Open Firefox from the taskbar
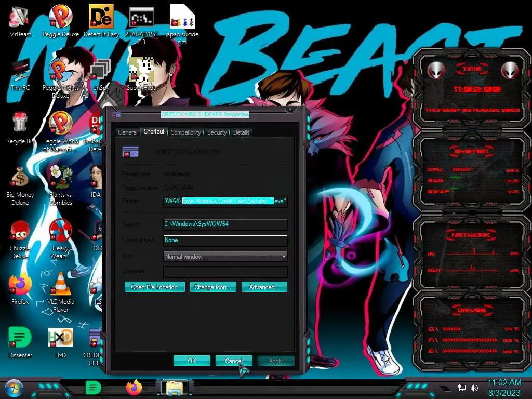 134,388
